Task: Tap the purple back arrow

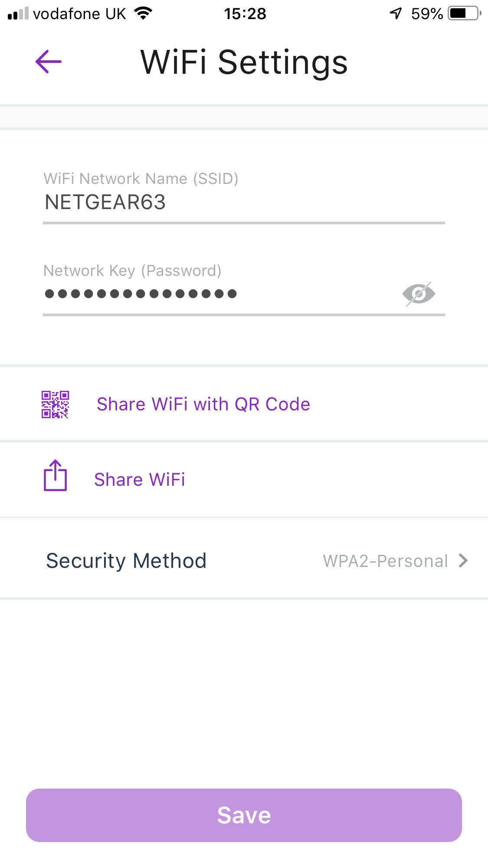Action: click(x=49, y=62)
